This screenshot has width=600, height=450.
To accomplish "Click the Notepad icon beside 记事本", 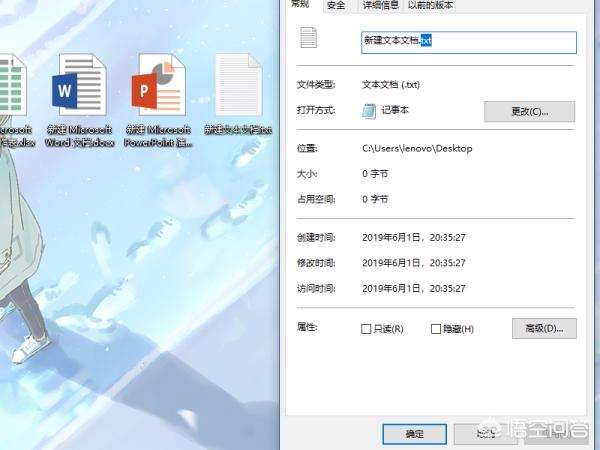I will tap(369, 111).
